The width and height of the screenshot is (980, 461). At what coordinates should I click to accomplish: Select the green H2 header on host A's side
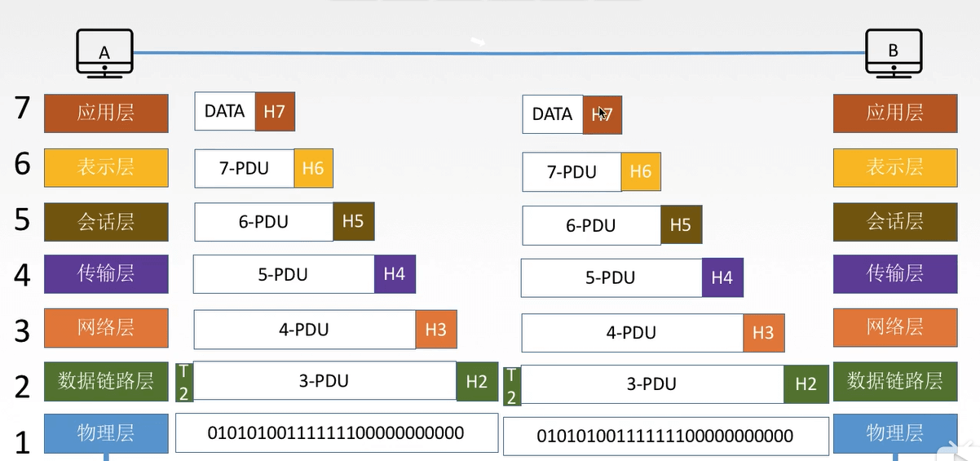click(x=477, y=381)
